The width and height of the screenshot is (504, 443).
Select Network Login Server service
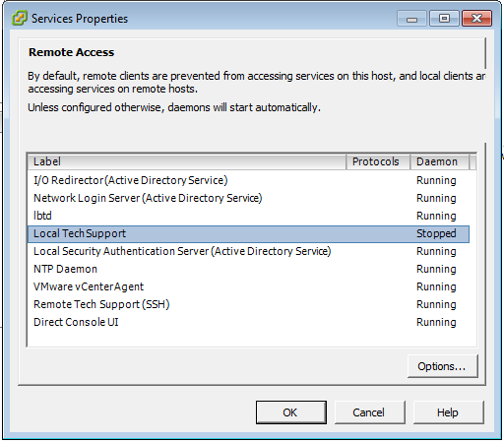click(x=248, y=198)
